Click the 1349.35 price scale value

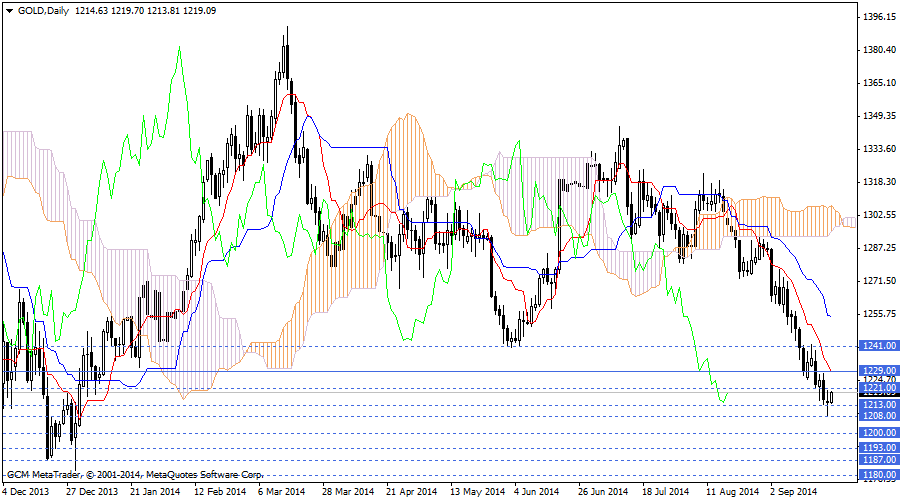[879, 116]
